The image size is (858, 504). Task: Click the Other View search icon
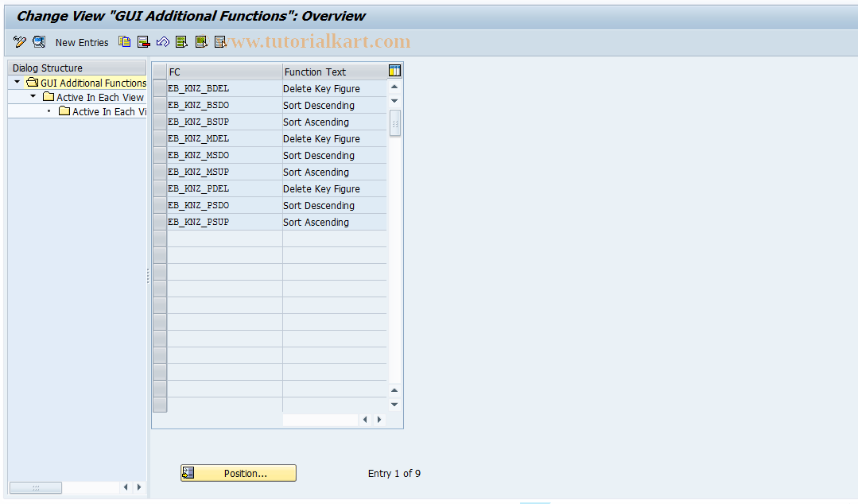(x=39, y=42)
